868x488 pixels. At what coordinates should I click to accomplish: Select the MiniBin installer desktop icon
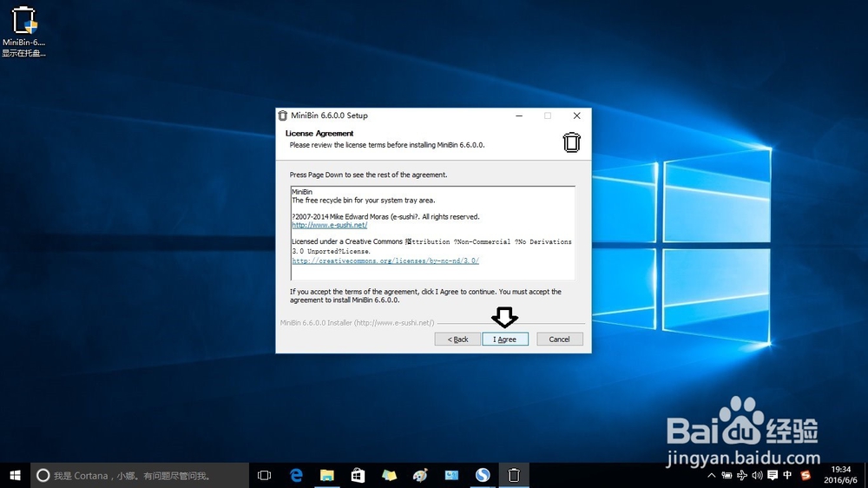(23, 31)
